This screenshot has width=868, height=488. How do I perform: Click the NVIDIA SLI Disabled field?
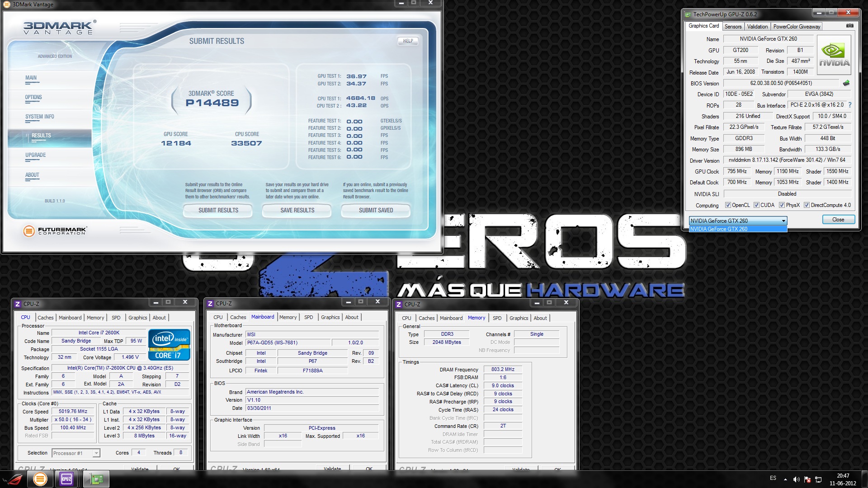pyautogui.click(x=787, y=194)
